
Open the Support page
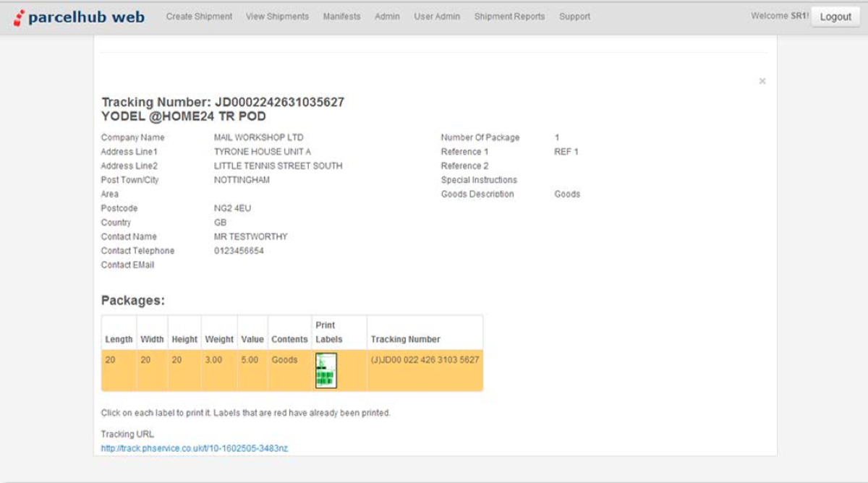click(x=574, y=17)
